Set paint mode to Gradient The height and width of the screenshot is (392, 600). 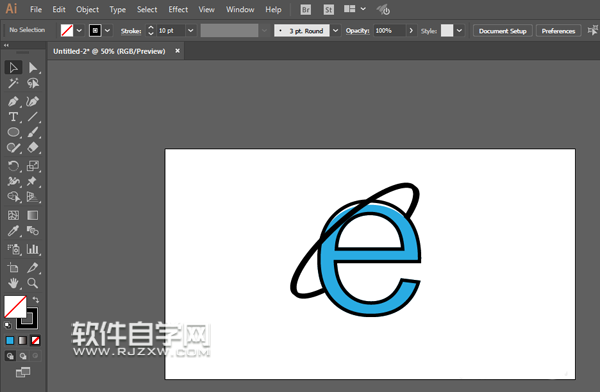[x=23, y=340]
